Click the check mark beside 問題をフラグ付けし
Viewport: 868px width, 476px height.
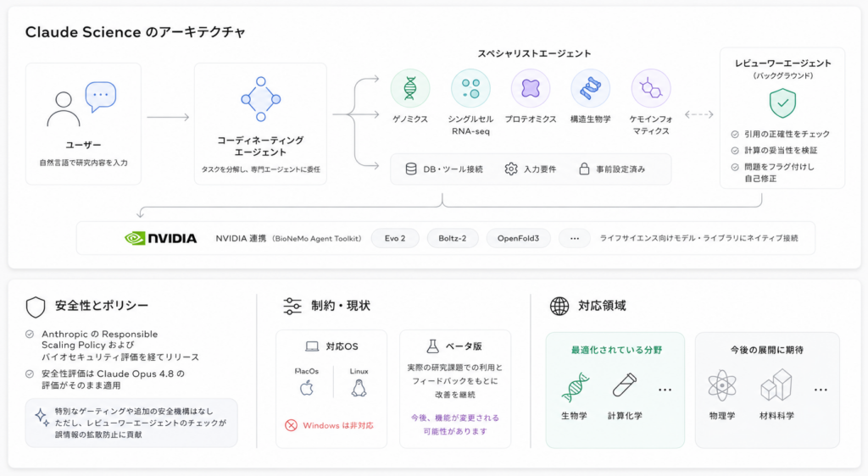(x=735, y=167)
